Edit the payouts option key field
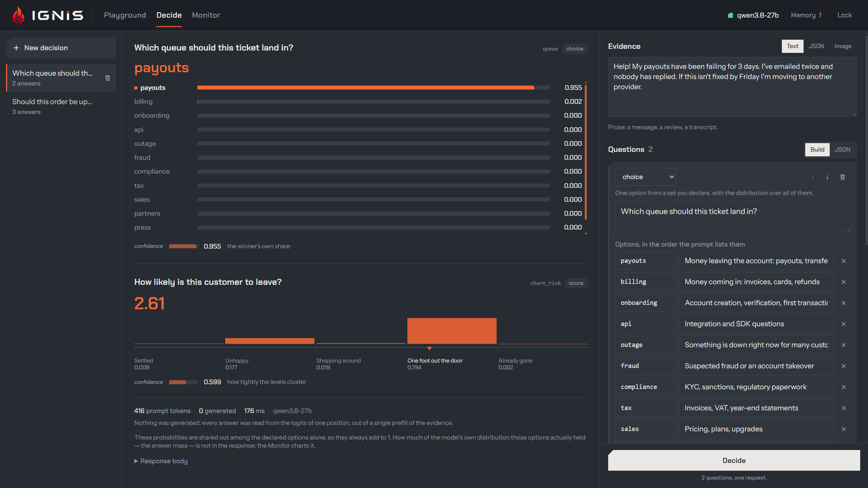This screenshot has width=868, height=488. click(x=645, y=261)
